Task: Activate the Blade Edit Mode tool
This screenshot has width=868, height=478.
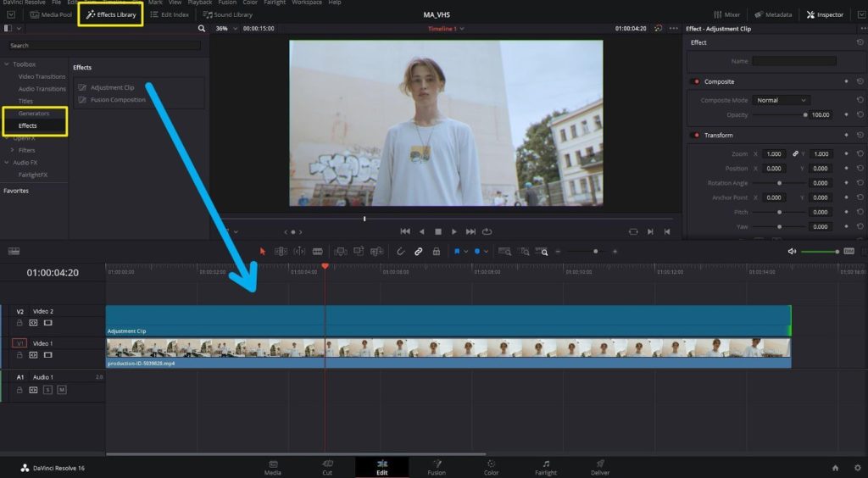Action: pyautogui.click(x=318, y=251)
